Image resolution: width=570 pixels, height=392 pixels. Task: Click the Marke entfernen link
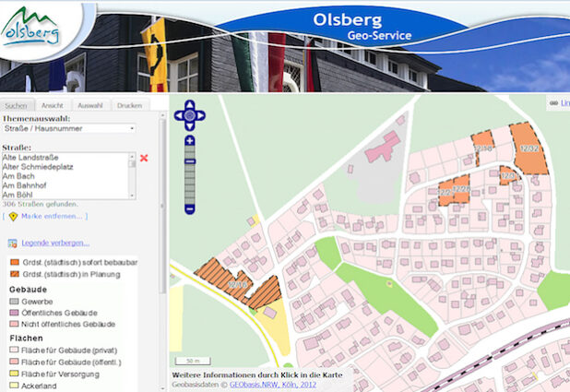[53, 217]
